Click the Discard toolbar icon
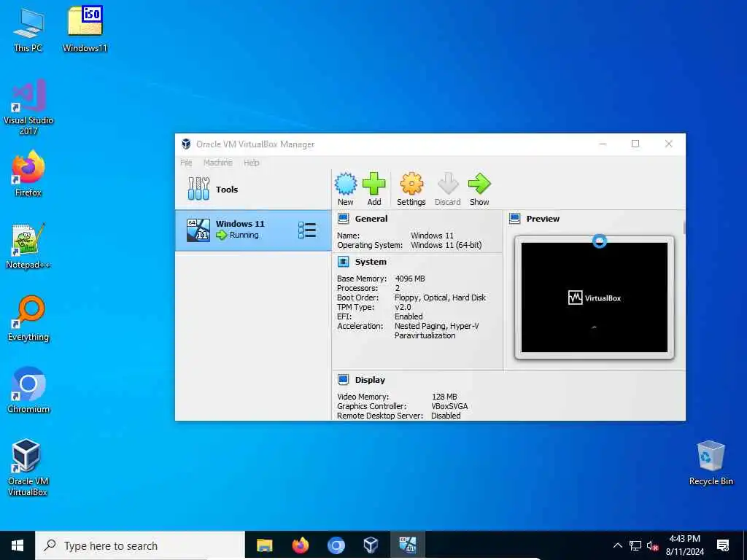This screenshot has height=560, width=747. click(x=447, y=184)
